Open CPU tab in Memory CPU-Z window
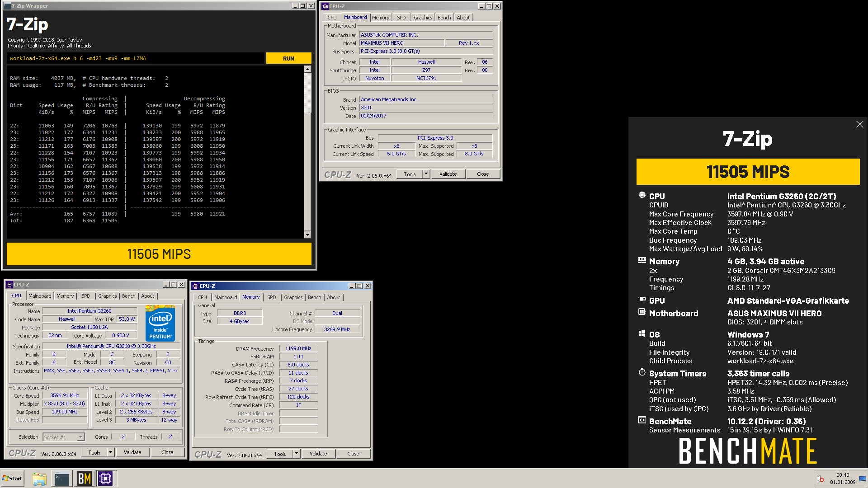The image size is (868, 488). click(x=202, y=297)
